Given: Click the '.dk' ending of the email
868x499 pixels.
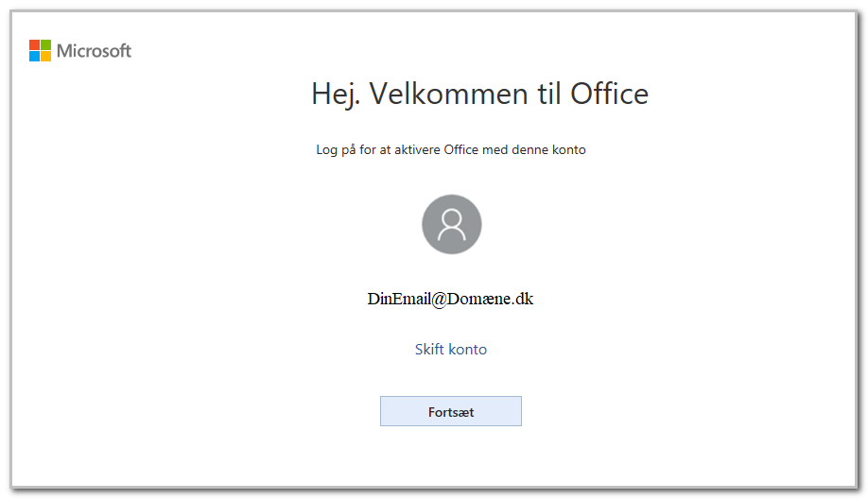Looking at the screenshot, I should [522, 300].
